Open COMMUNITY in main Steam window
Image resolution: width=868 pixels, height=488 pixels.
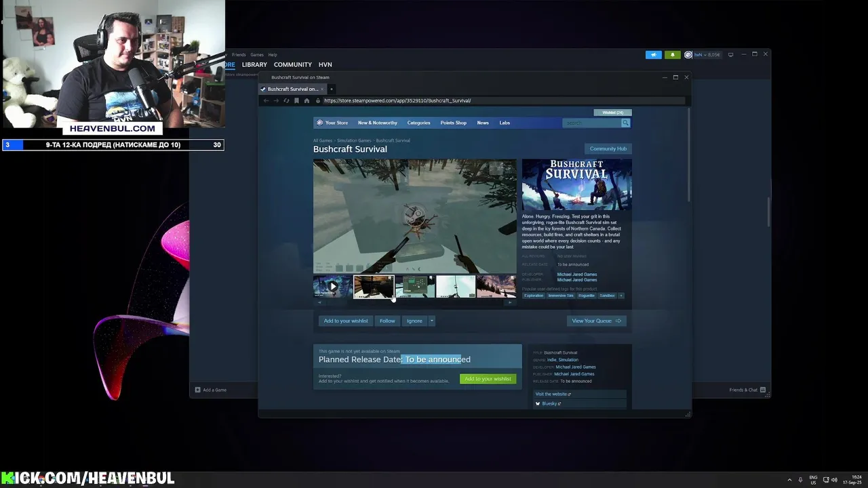[293, 64]
